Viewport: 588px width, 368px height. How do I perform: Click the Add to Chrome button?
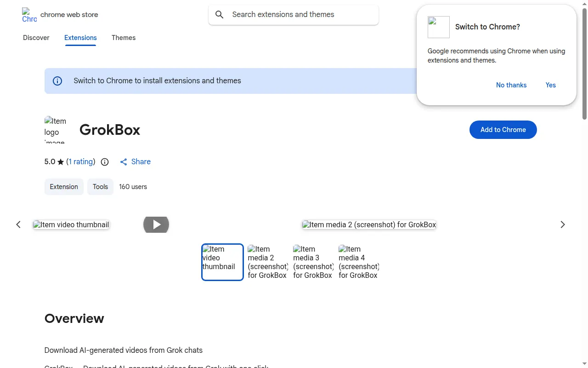(503, 130)
